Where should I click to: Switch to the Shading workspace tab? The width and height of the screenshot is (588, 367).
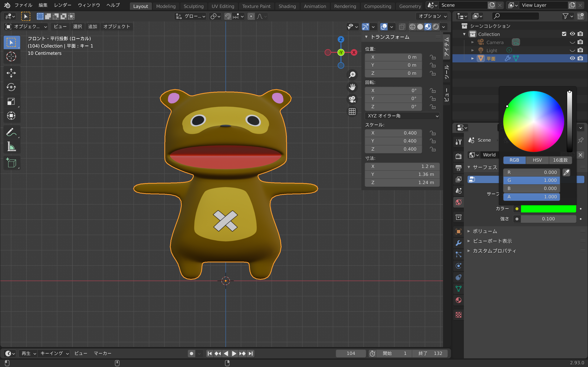(x=287, y=6)
